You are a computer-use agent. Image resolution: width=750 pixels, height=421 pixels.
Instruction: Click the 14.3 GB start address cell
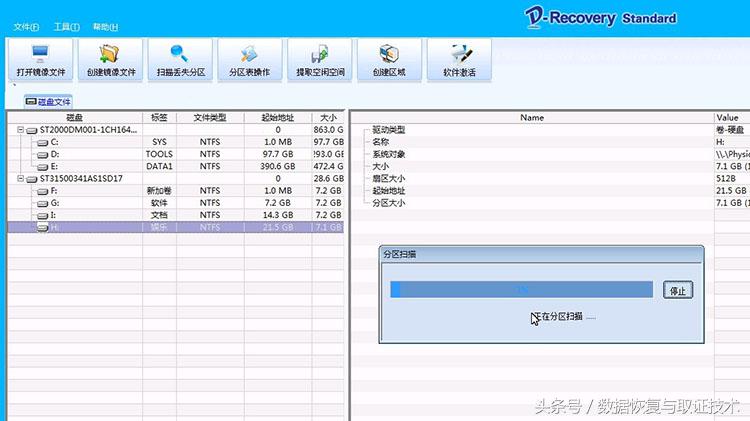point(278,215)
